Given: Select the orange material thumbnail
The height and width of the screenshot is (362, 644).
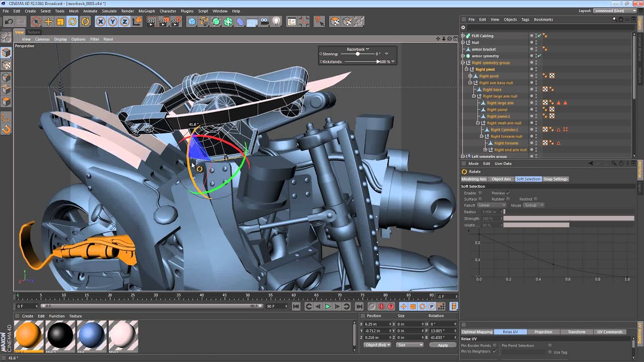Looking at the screenshot, I should pyautogui.click(x=29, y=334).
